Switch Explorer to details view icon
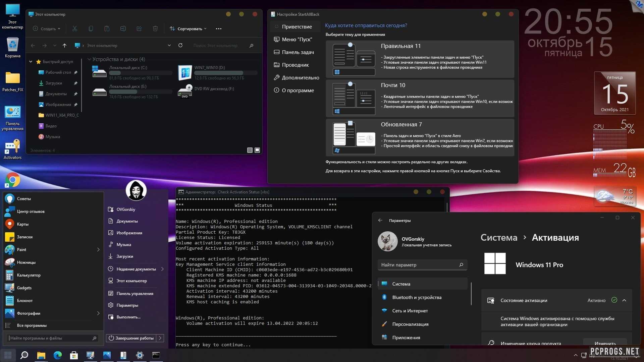 [250, 150]
